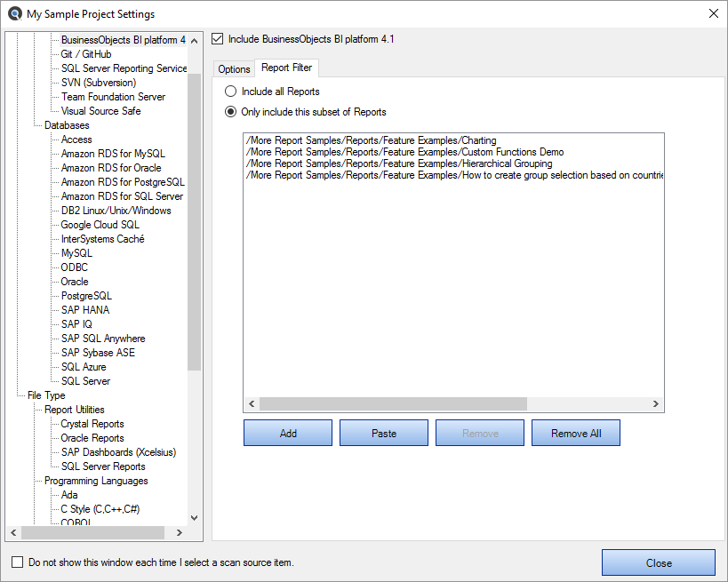Image resolution: width=728 pixels, height=582 pixels.
Task: Click report list scroll left arrow
Action: tap(252, 403)
